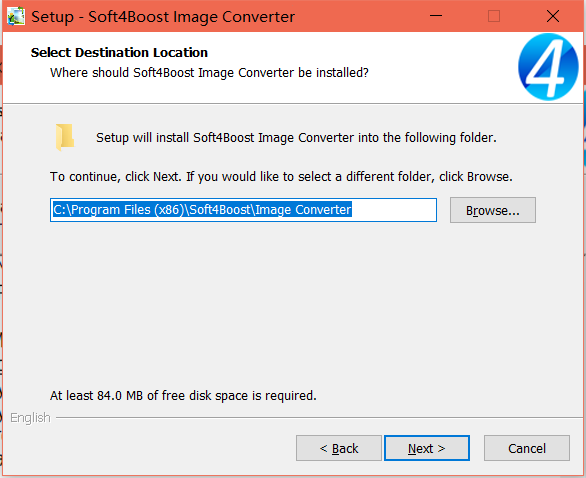The image size is (586, 478).
Task: Go back with the Back button
Action: [339, 448]
